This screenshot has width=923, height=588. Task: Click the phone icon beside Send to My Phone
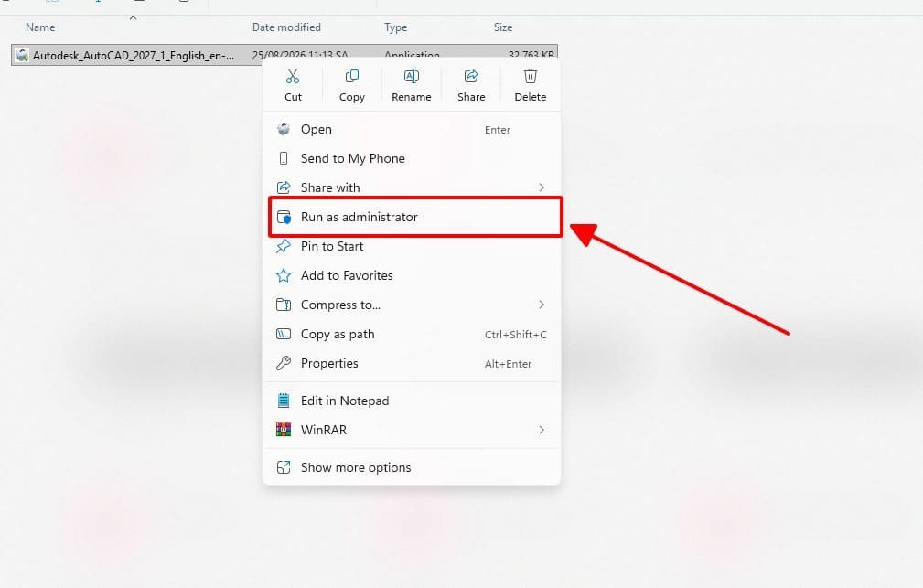click(284, 158)
